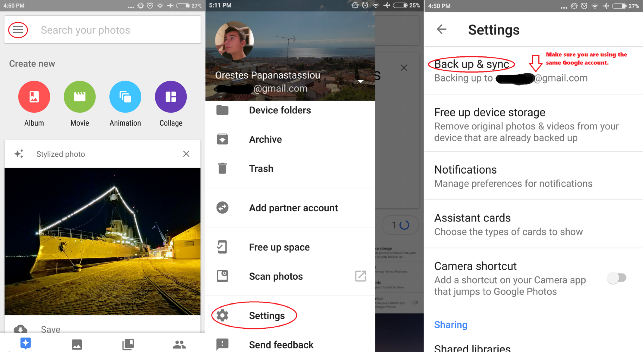Image resolution: width=644 pixels, height=352 pixels.
Task: Tap the Settings gear icon
Action: [223, 315]
